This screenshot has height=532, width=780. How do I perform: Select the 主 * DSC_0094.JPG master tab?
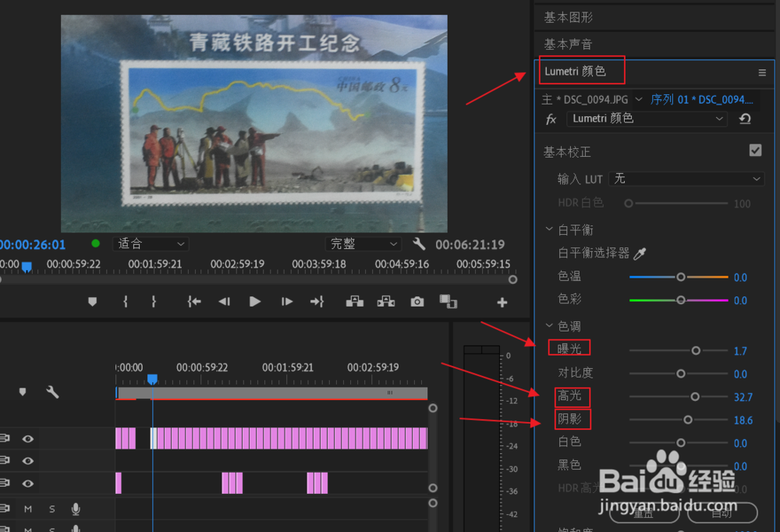[x=585, y=100]
